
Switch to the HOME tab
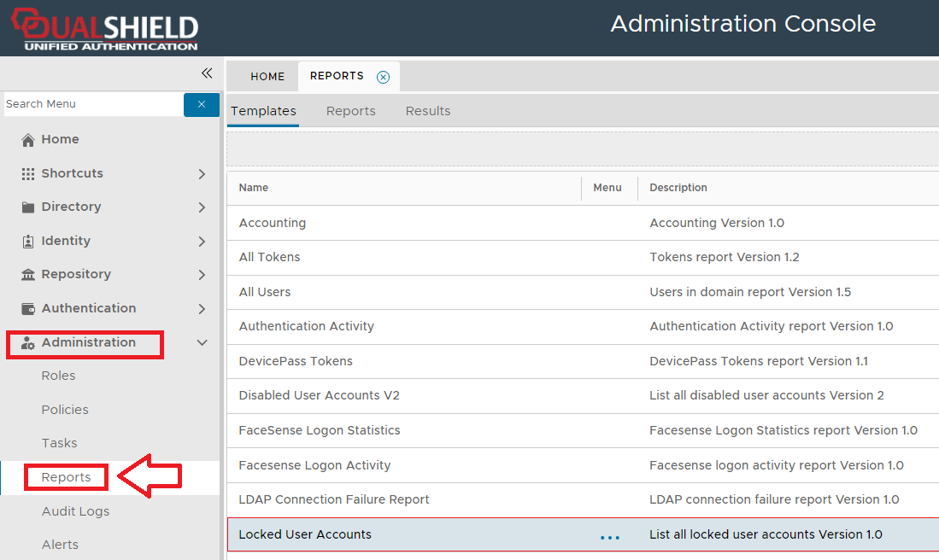(267, 77)
